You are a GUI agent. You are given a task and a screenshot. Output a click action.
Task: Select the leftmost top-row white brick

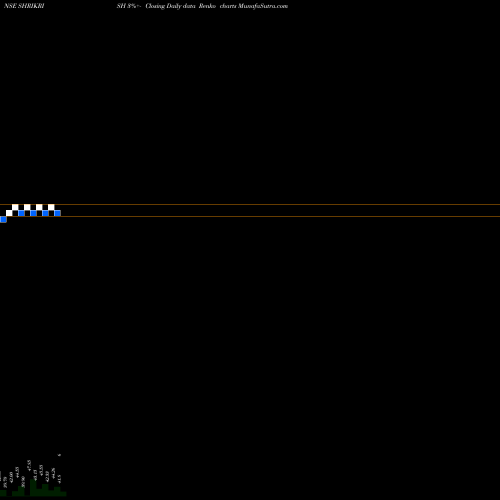coord(15,207)
